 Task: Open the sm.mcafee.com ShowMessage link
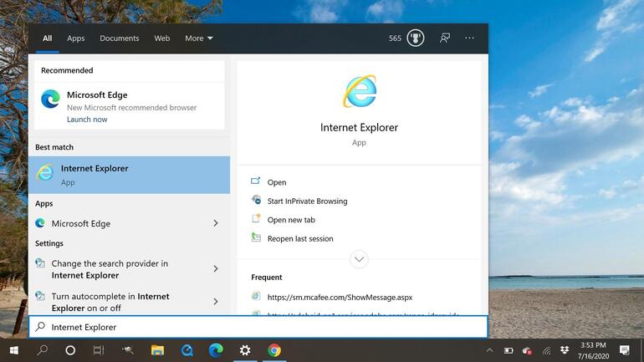(x=340, y=297)
